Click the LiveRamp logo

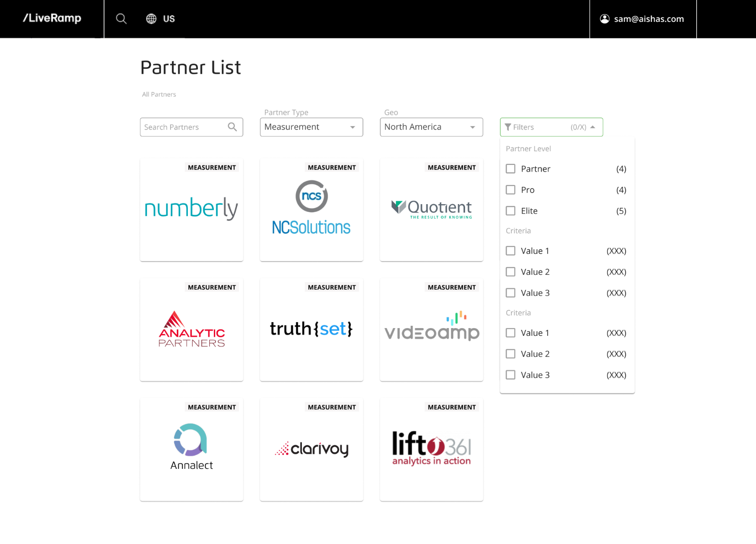[52, 18]
